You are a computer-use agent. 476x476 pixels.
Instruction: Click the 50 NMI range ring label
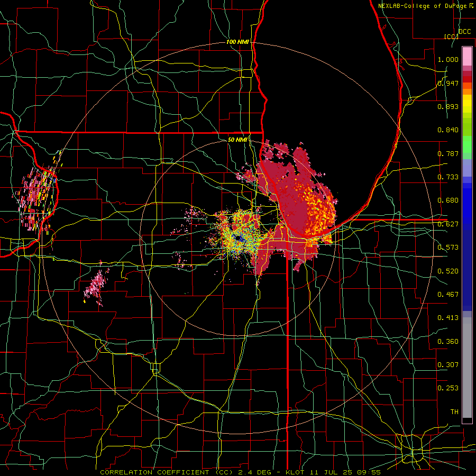237,140
